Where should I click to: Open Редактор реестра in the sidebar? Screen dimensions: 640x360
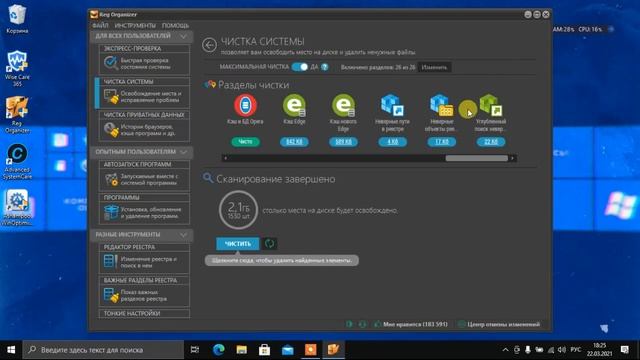[x=144, y=258]
